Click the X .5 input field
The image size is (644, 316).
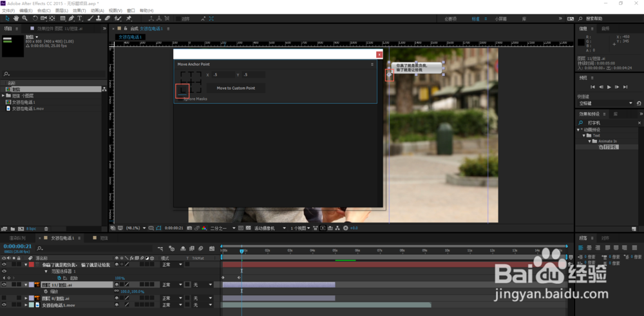click(x=223, y=75)
